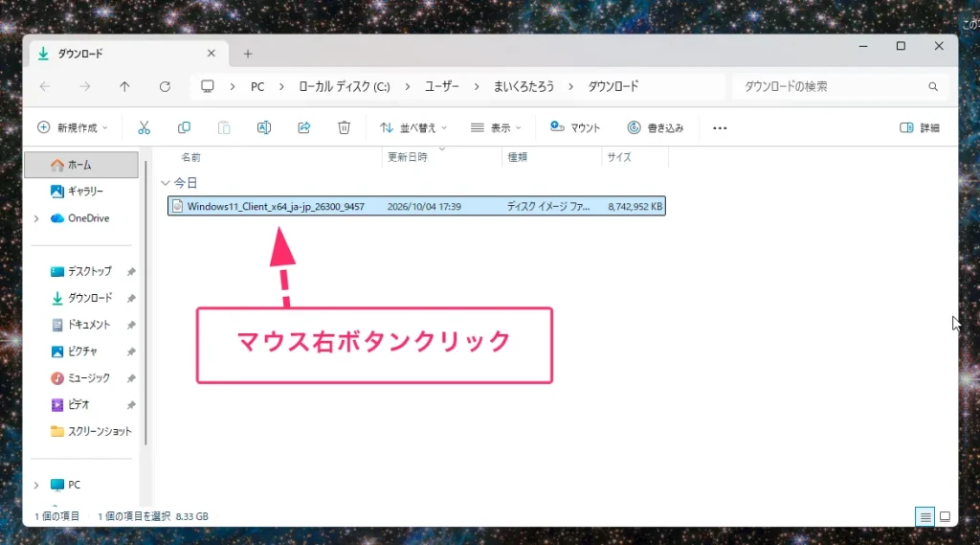The image size is (980, 545).
Task: Click the ダウンロードの検索 search field
Action: click(840, 86)
